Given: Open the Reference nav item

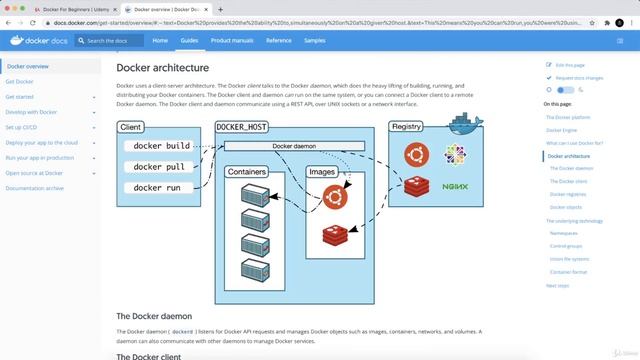Looking at the screenshot, I should click(x=279, y=40).
